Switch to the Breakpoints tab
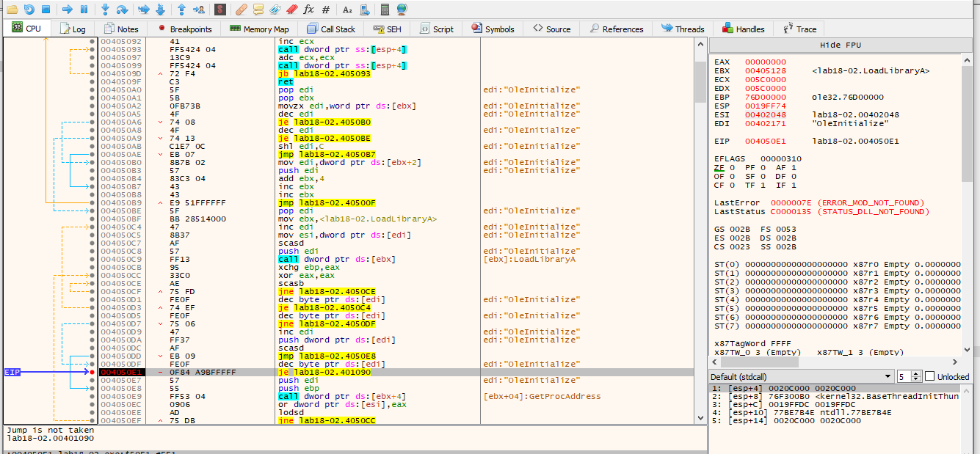This screenshot has height=454, width=980. (184, 29)
